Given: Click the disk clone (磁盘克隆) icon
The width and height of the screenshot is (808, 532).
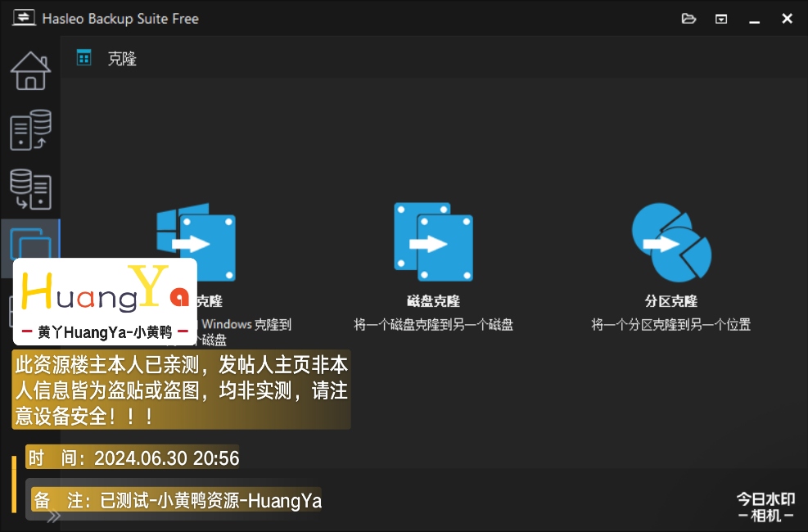Looking at the screenshot, I should 433,237.
